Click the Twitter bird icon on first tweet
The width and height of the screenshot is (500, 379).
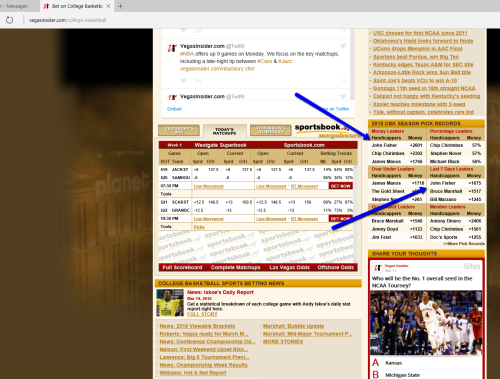[x=343, y=46]
